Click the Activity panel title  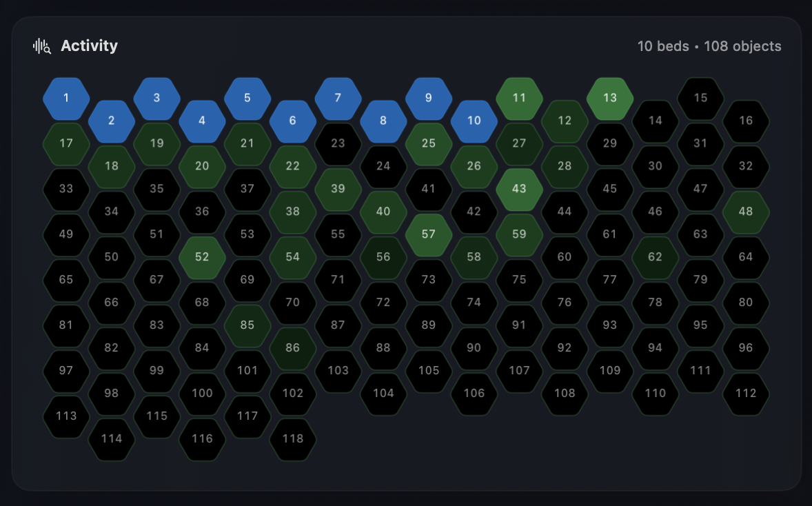[x=89, y=46]
